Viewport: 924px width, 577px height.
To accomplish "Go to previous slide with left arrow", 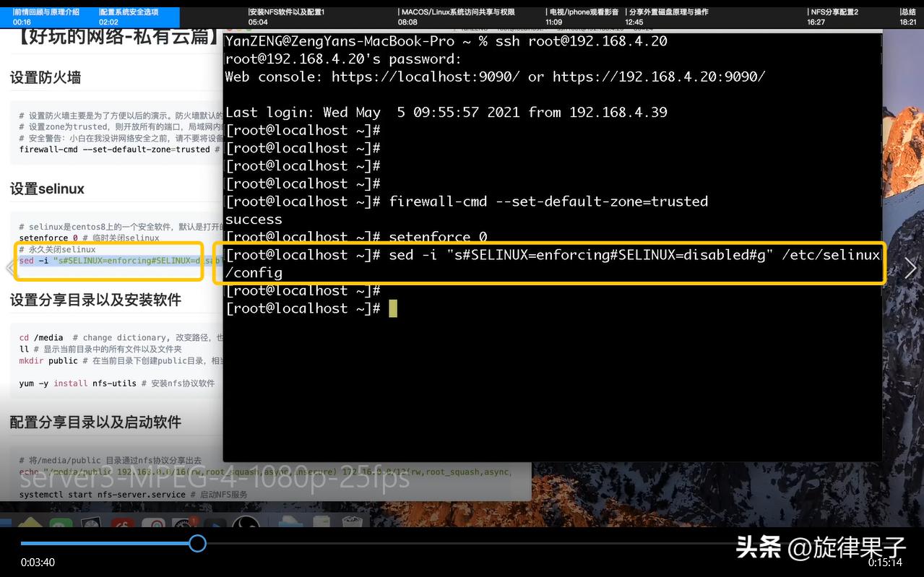I will 9,269.
